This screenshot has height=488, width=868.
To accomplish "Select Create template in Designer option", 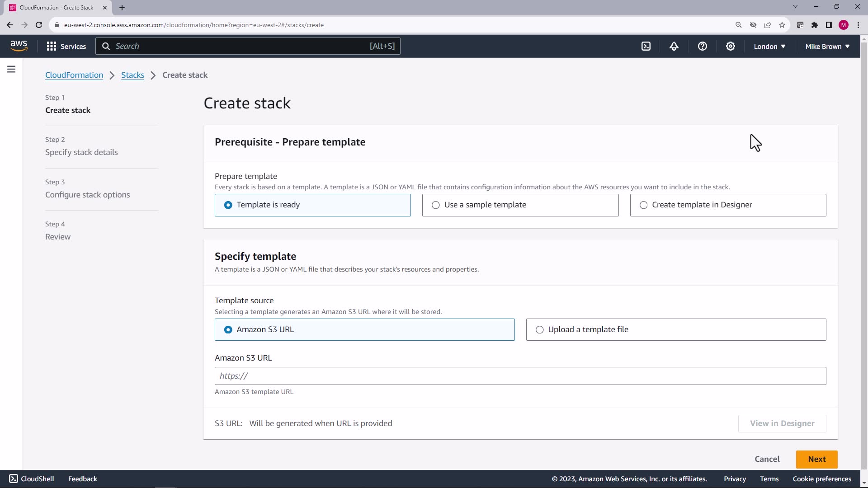I will click(x=728, y=205).
